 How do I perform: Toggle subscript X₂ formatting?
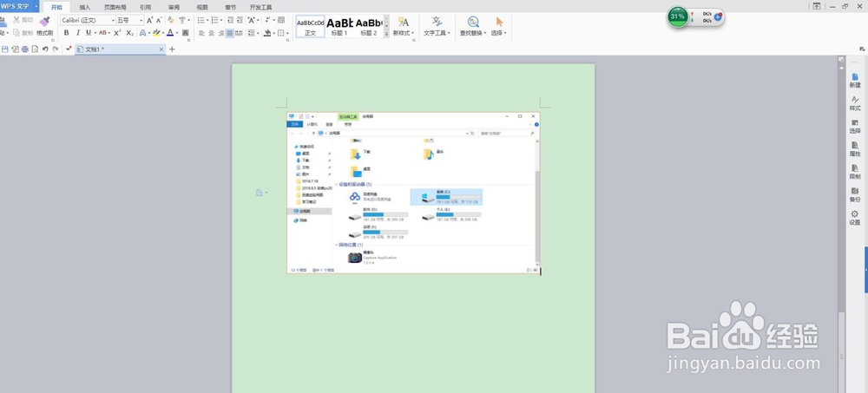click(129, 33)
